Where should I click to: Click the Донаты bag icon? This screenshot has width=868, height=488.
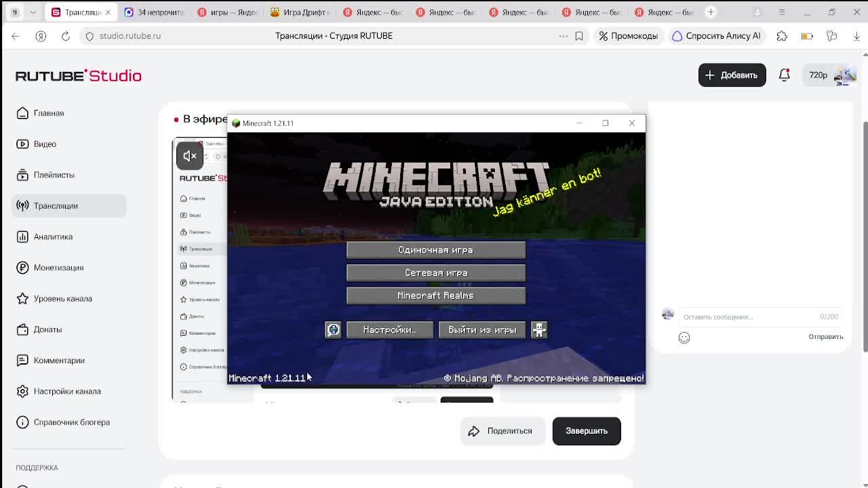click(x=22, y=329)
